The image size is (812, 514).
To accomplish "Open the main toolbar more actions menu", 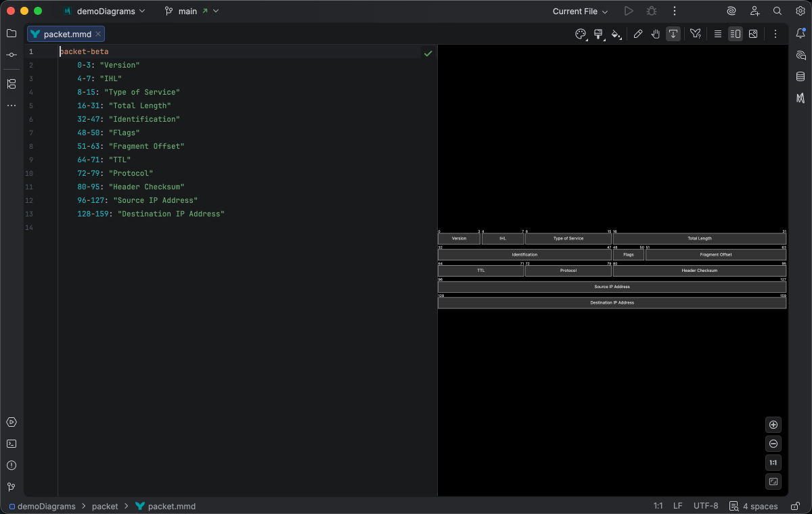I will point(675,11).
